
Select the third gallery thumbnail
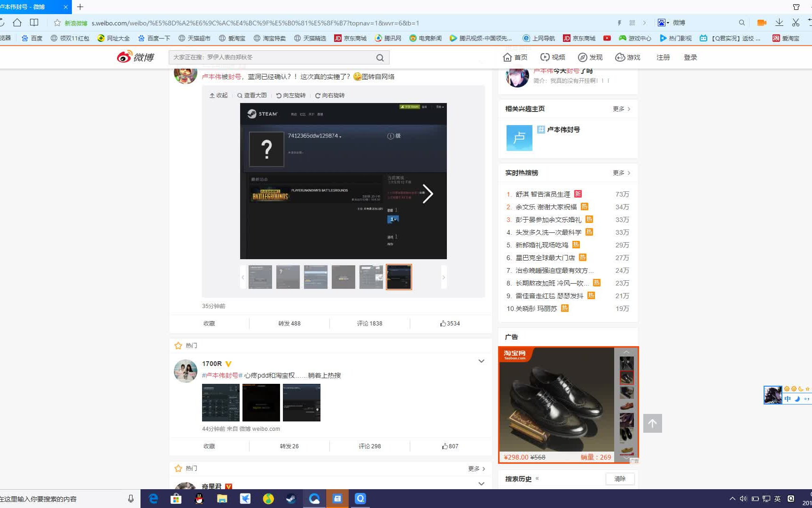point(316,277)
